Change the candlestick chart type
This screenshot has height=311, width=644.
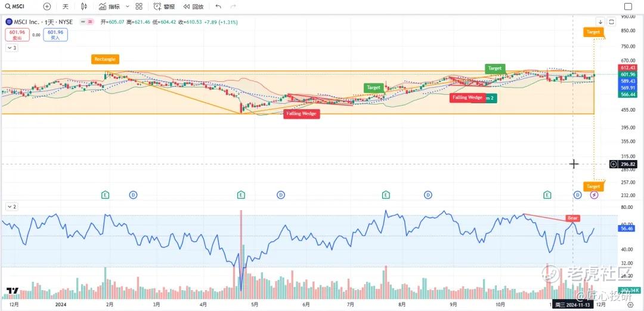tap(84, 6)
